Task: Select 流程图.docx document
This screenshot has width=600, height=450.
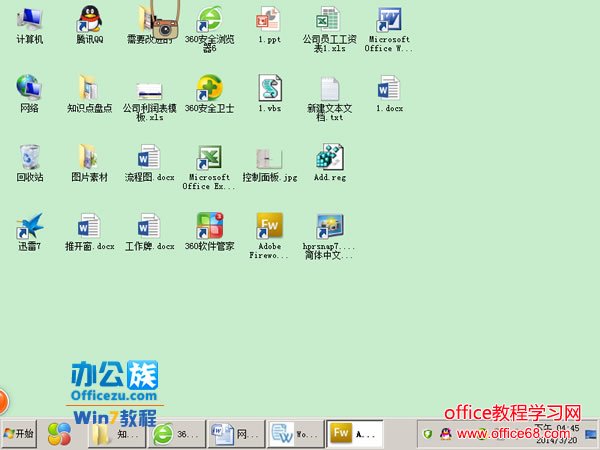Action: 149,163
